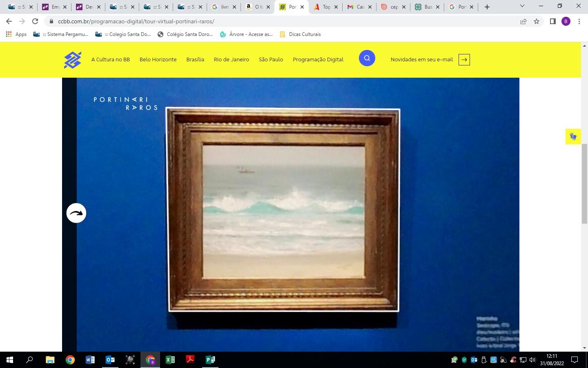The width and height of the screenshot is (588, 368).
Task: Open the Windows Start menu
Action: point(10,360)
